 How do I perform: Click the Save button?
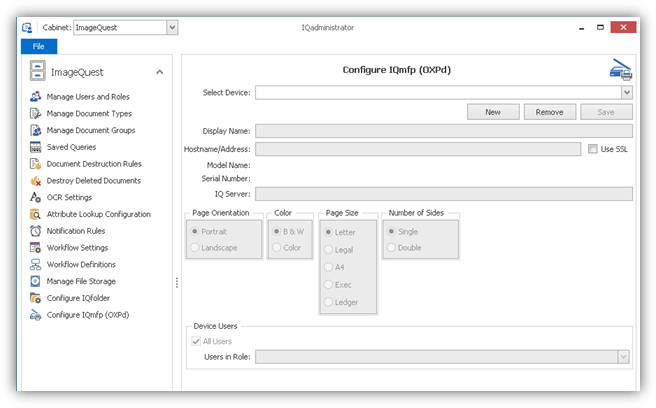click(606, 112)
